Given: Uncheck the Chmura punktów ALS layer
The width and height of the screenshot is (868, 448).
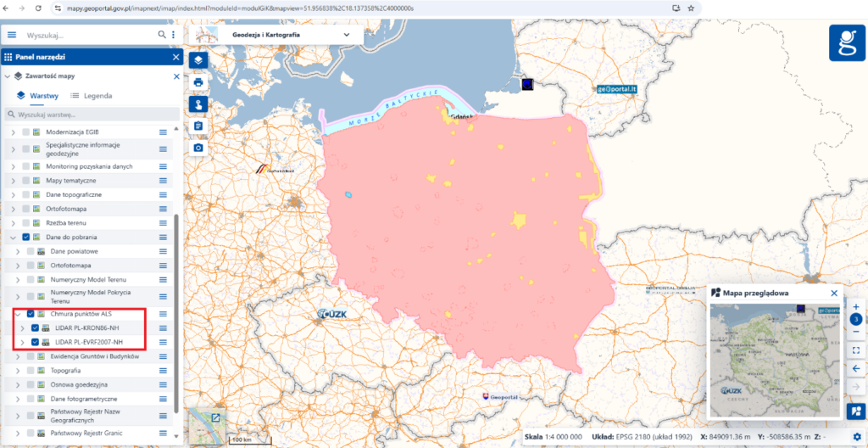Looking at the screenshot, I should pyautogui.click(x=31, y=314).
